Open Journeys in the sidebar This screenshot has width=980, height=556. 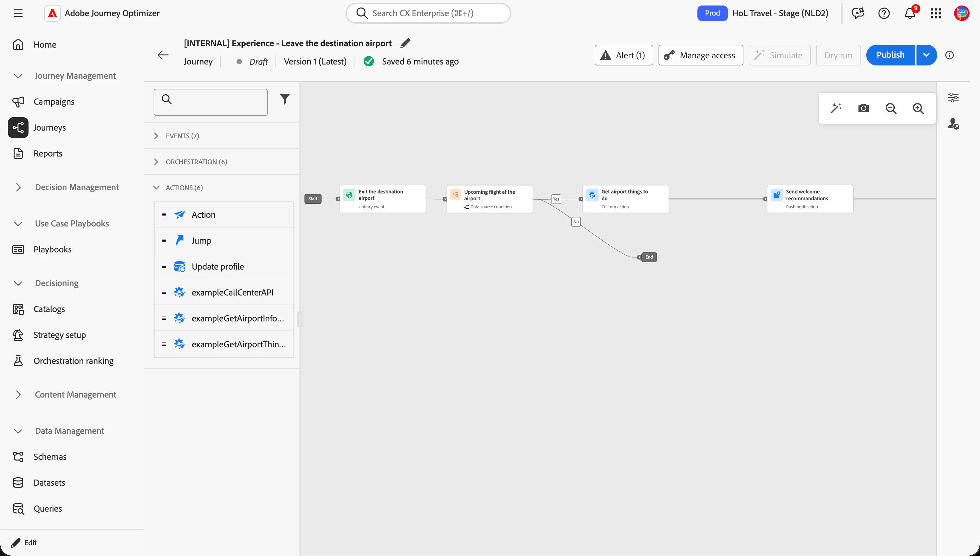pos(50,128)
